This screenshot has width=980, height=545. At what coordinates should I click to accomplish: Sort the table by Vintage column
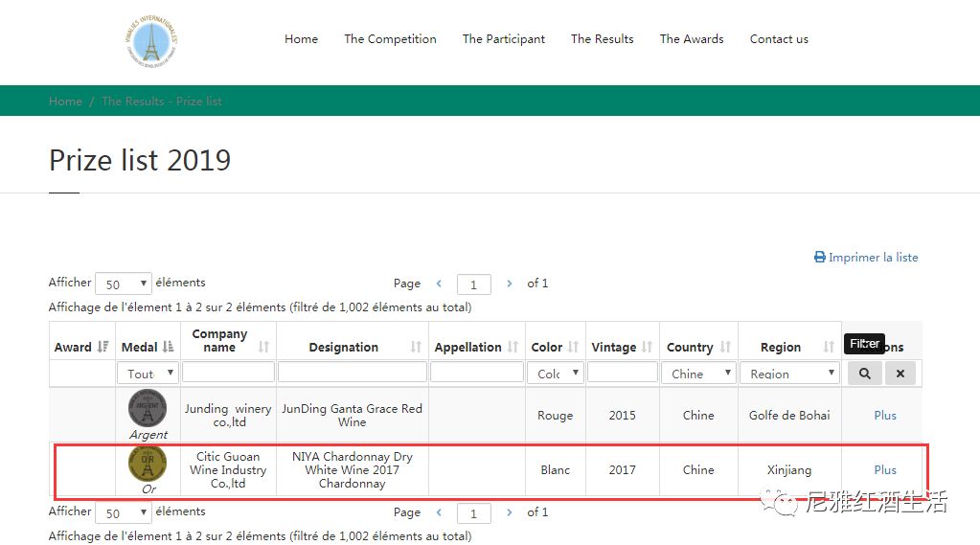[x=622, y=347]
